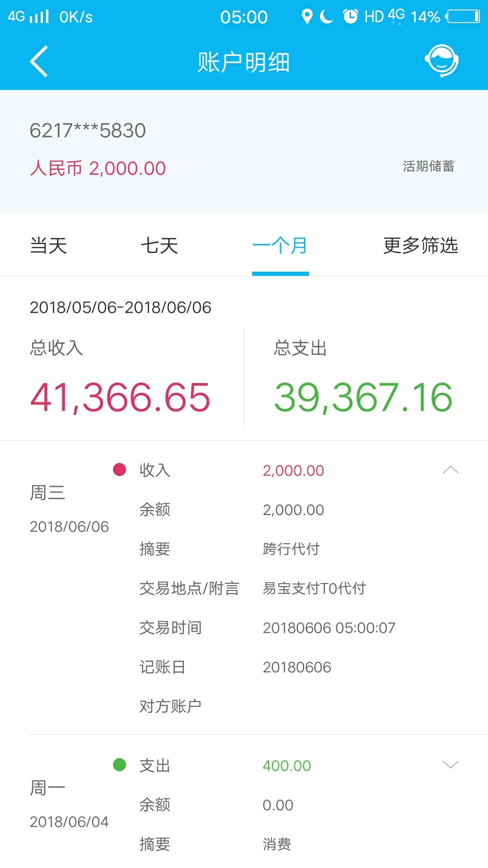
Task: Tap the 账户明细 page title
Action: (244, 62)
